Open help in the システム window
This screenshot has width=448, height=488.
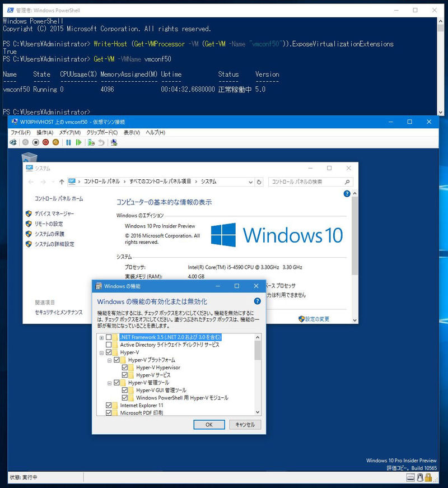point(347,194)
